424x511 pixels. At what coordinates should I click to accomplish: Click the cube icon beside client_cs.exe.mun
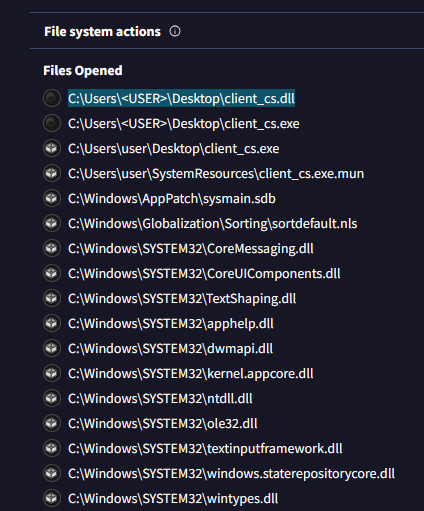pyautogui.click(x=52, y=173)
